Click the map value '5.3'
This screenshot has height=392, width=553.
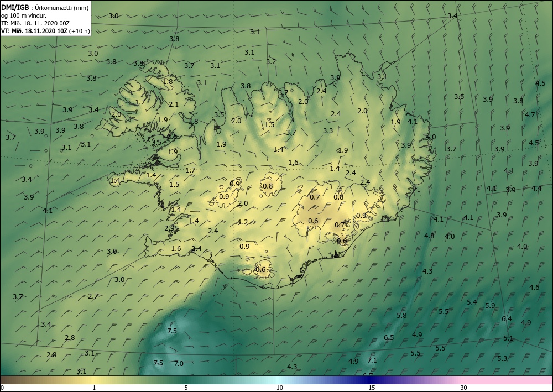tap(502, 359)
